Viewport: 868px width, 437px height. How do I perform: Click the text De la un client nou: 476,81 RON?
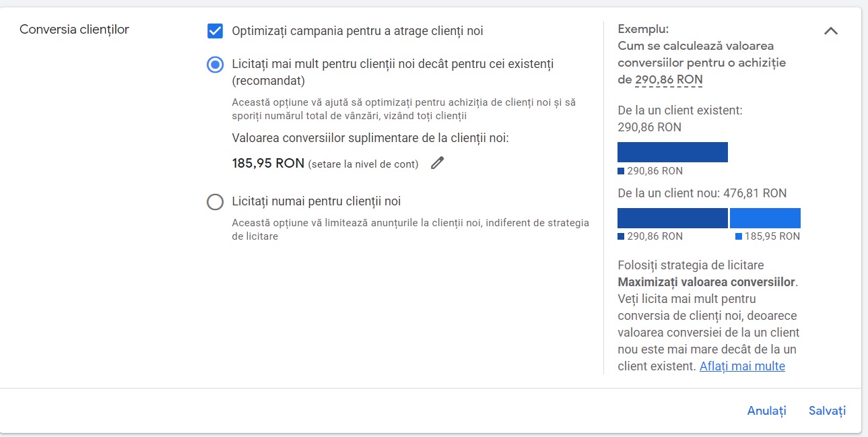[702, 193]
